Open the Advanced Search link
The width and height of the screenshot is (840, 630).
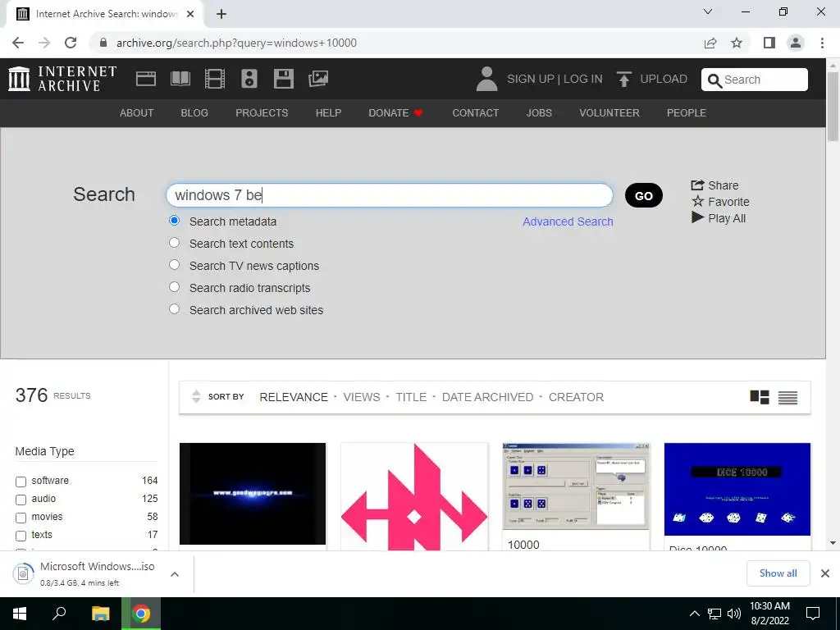click(568, 221)
